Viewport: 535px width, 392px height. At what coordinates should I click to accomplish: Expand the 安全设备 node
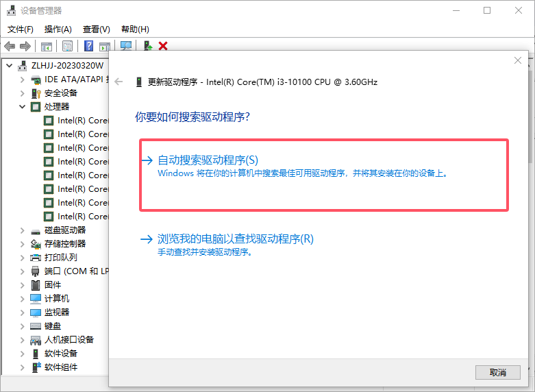[x=23, y=93]
